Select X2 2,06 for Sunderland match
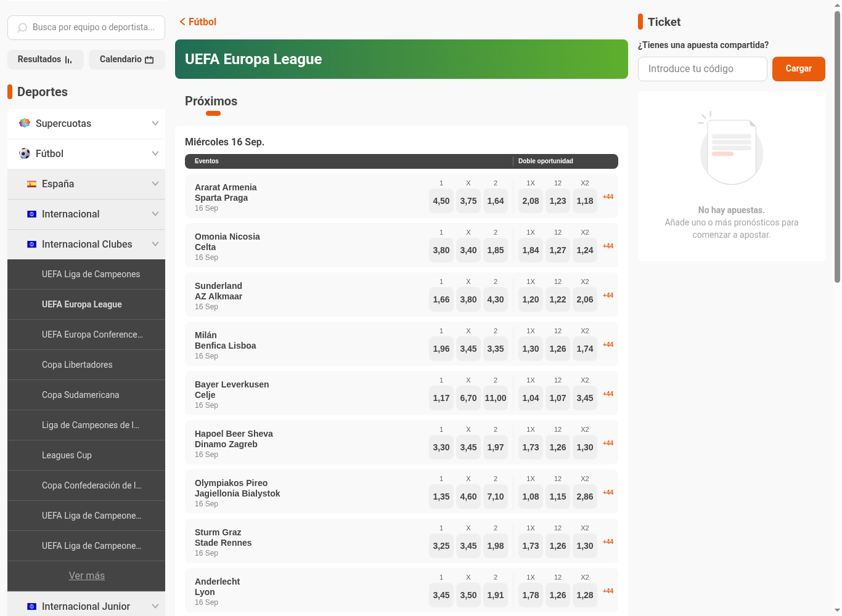The width and height of the screenshot is (842, 616). pyautogui.click(x=585, y=299)
